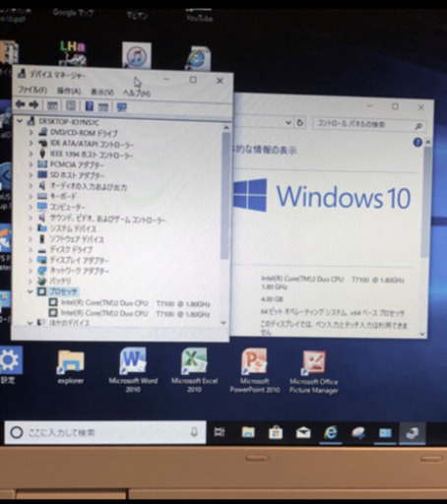Expand the IEEE 1394 ホスト コントローラー node
The width and height of the screenshot is (447, 504).
click(x=31, y=154)
